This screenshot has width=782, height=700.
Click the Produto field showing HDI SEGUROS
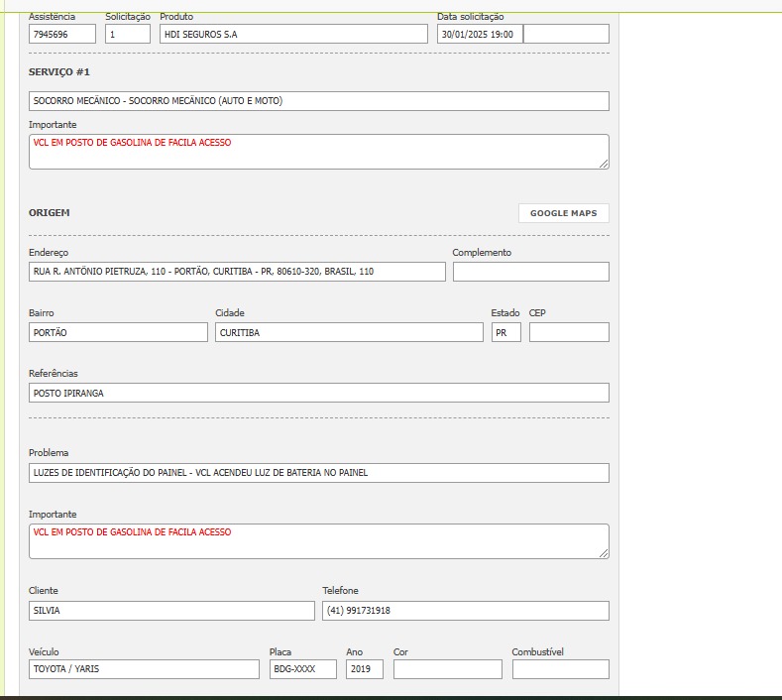(292, 34)
